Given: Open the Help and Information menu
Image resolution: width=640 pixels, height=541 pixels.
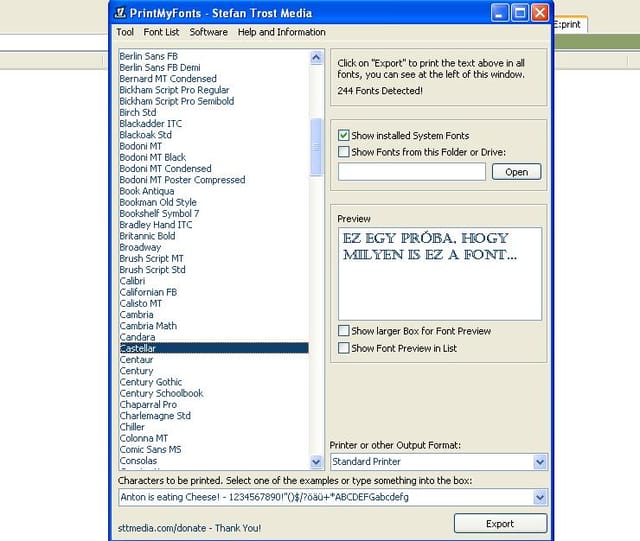Looking at the screenshot, I should click(x=282, y=32).
